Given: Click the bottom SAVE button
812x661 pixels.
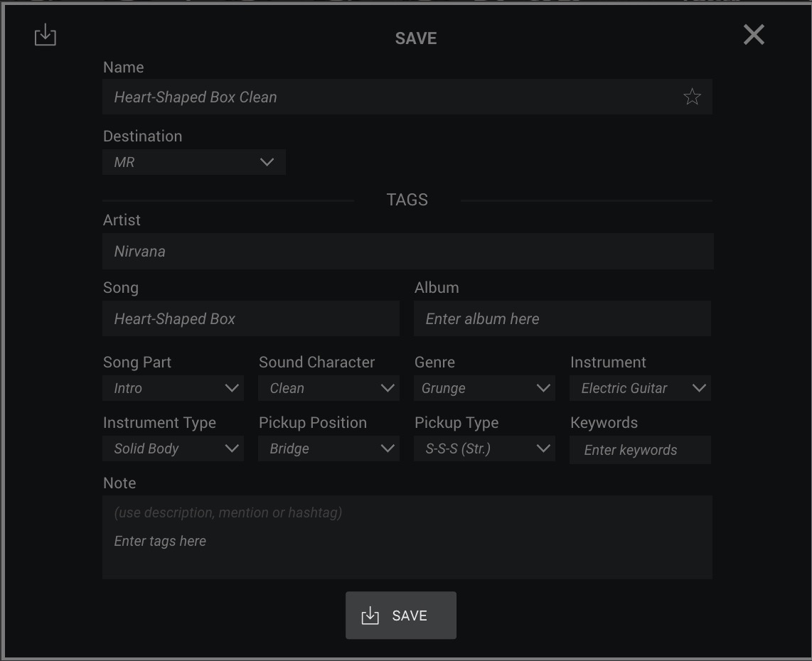Looking at the screenshot, I should (401, 616).
